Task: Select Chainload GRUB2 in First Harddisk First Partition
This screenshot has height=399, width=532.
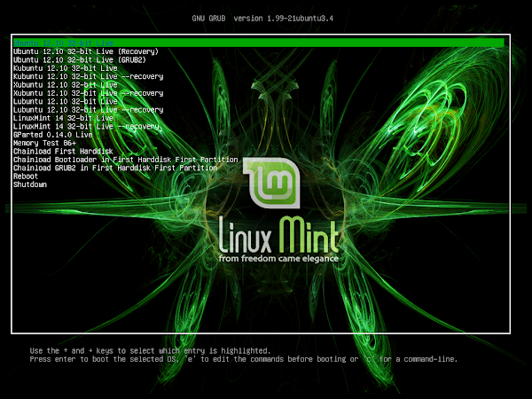Action: (x=115, y=168)
